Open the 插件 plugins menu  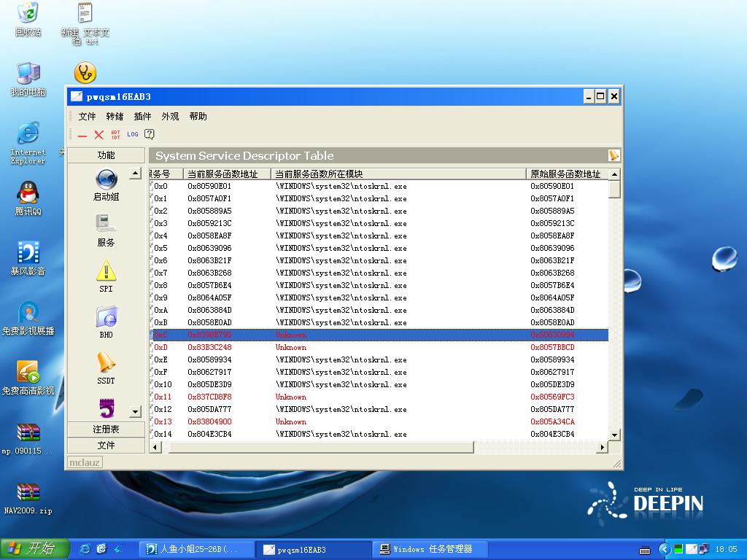(x=142, y=117)
